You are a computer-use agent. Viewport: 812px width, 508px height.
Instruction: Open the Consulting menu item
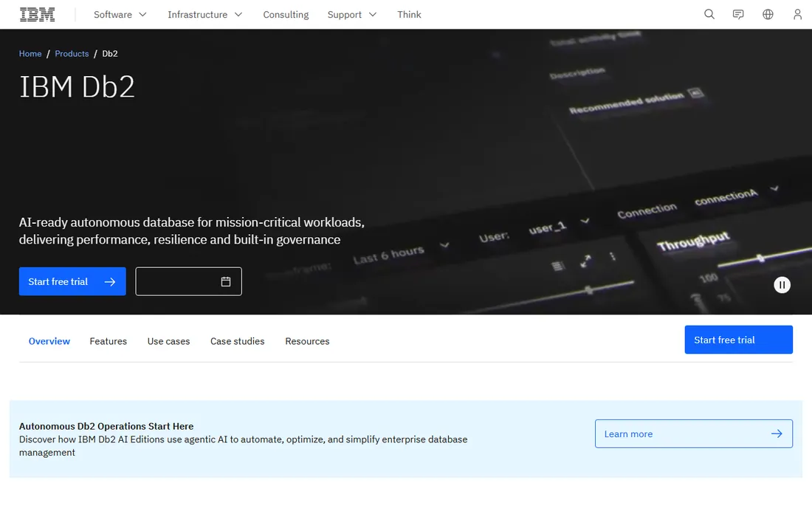click(286, 15)
